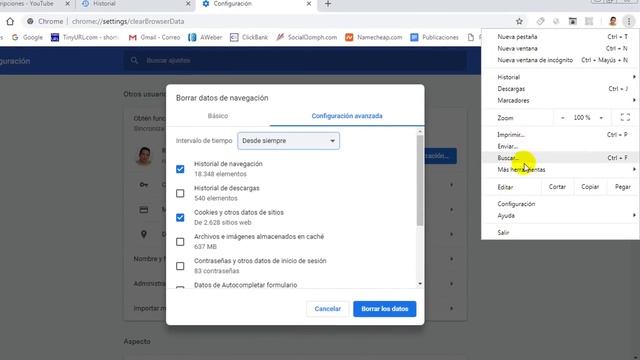Open a new tab with plus button
640x360 pixels.
(328, 4)
